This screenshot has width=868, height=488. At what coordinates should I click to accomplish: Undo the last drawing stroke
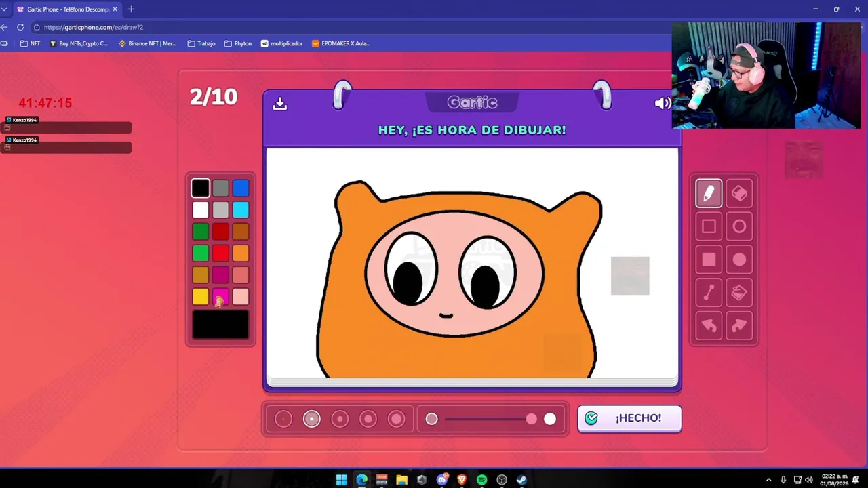tap(709, 326)
